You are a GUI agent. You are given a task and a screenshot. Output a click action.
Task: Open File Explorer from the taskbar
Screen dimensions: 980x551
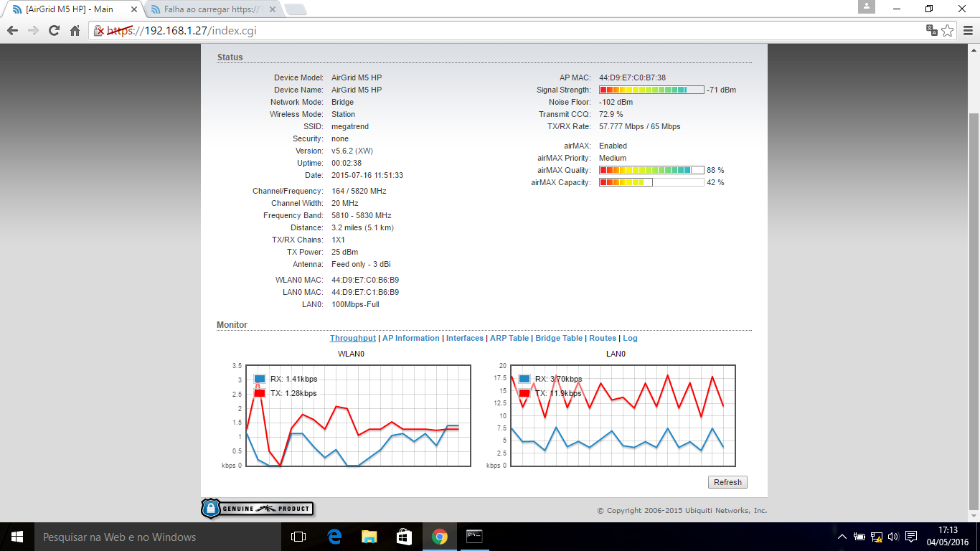pyautogui.click(x=369, y=537)
